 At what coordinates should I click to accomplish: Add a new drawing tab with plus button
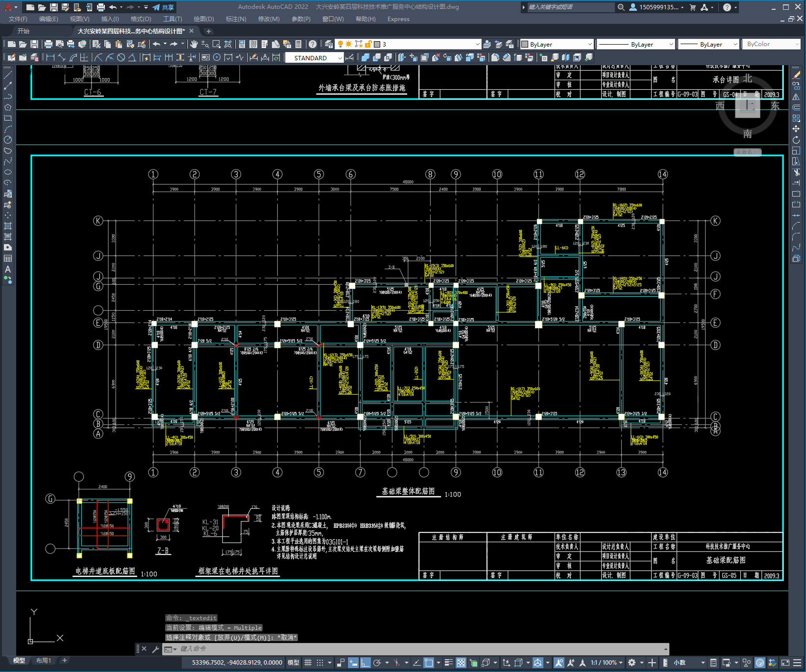click(x=208, y=31)
